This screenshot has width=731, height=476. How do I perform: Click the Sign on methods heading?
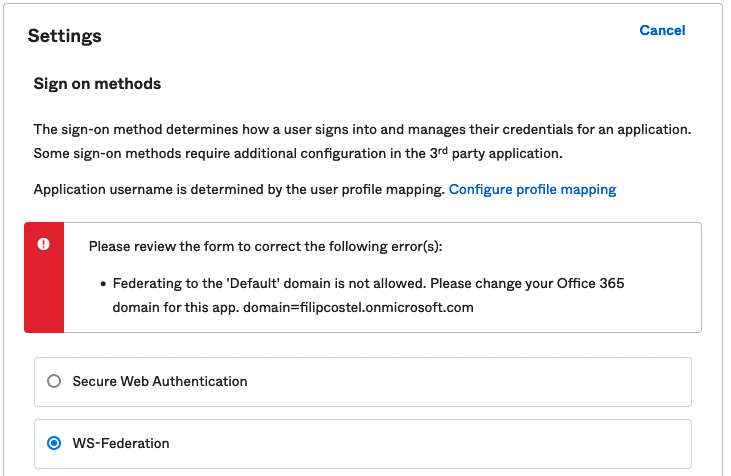pyautogui.click(x=97, y=84)
